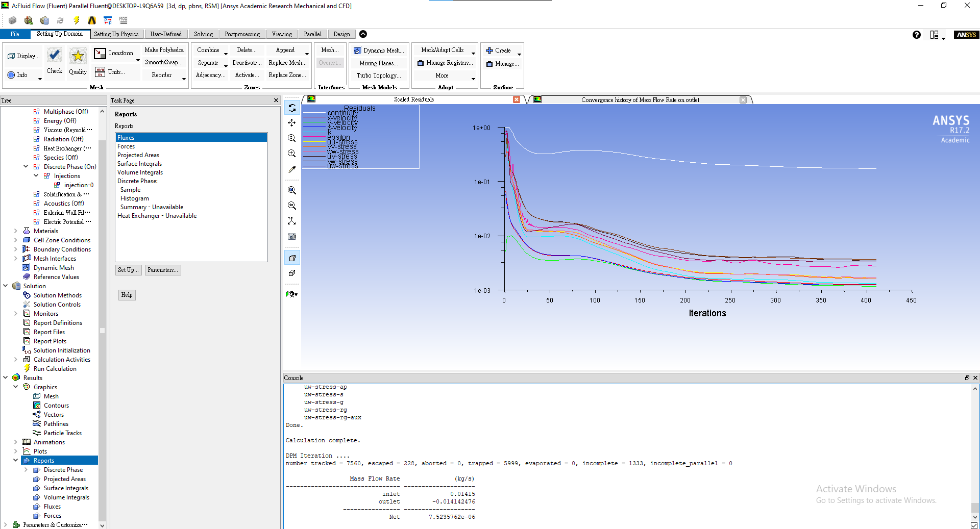Click the Check mesh icon
Screen dimensions: 980x529
[55, 55]
